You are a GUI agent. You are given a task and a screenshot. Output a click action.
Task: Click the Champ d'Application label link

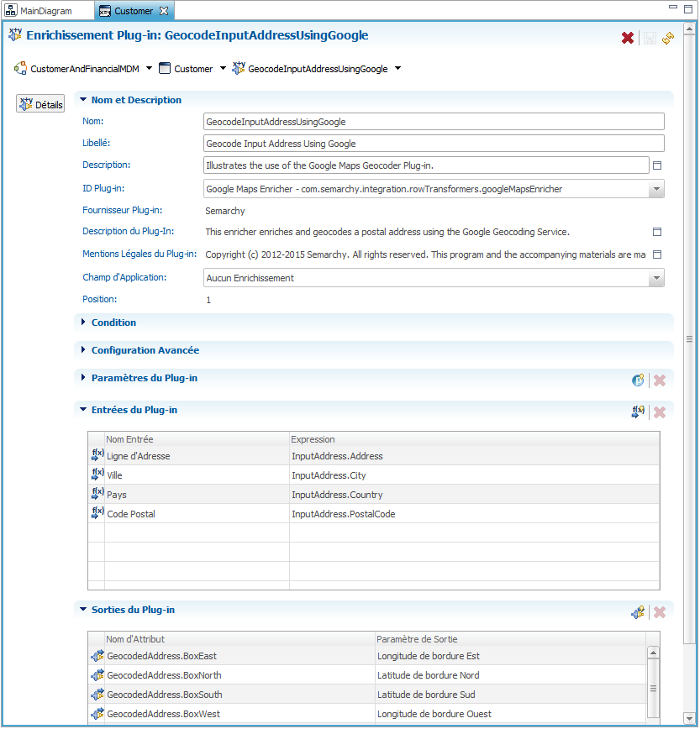click(124, 277)
